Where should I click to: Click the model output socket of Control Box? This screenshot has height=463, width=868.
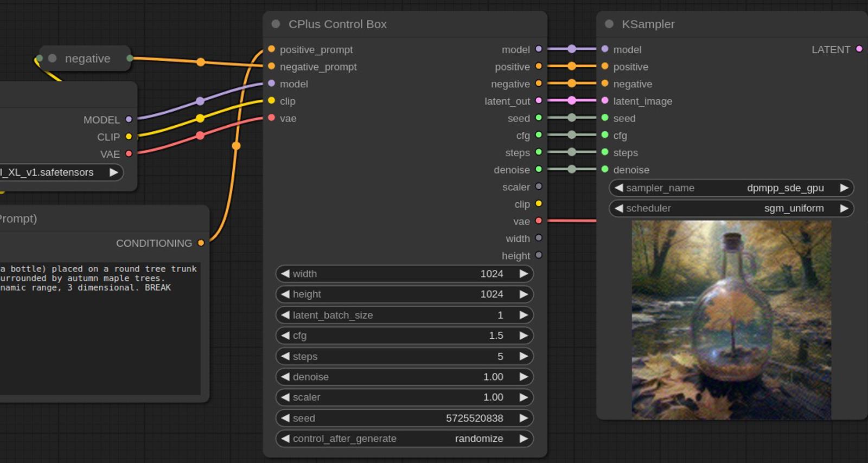tap(539, 49)
